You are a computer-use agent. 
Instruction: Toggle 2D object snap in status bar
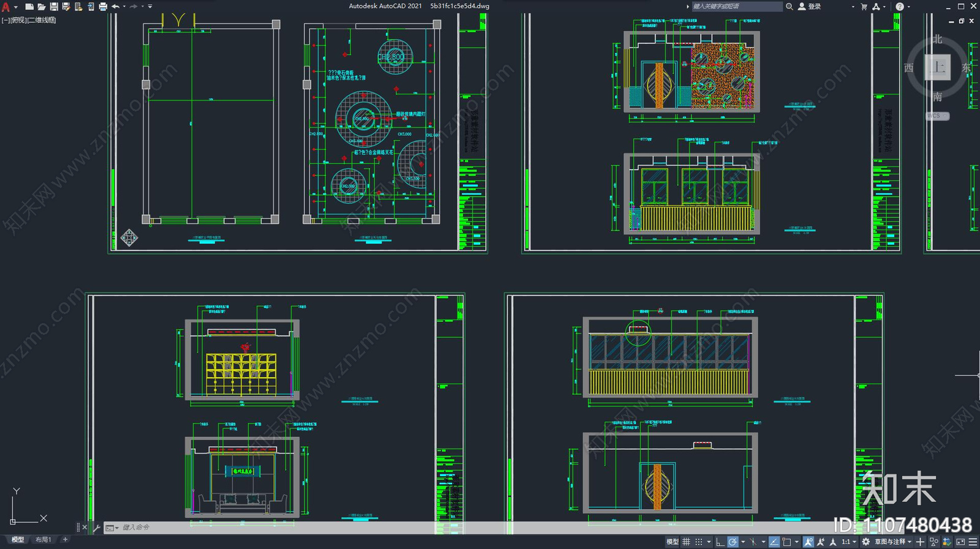tap(786, 542)
